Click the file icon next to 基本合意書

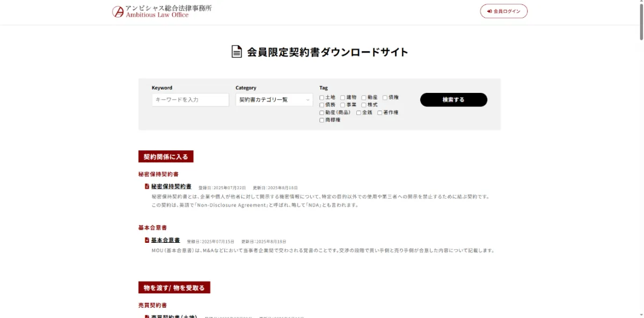pos(147,240)
